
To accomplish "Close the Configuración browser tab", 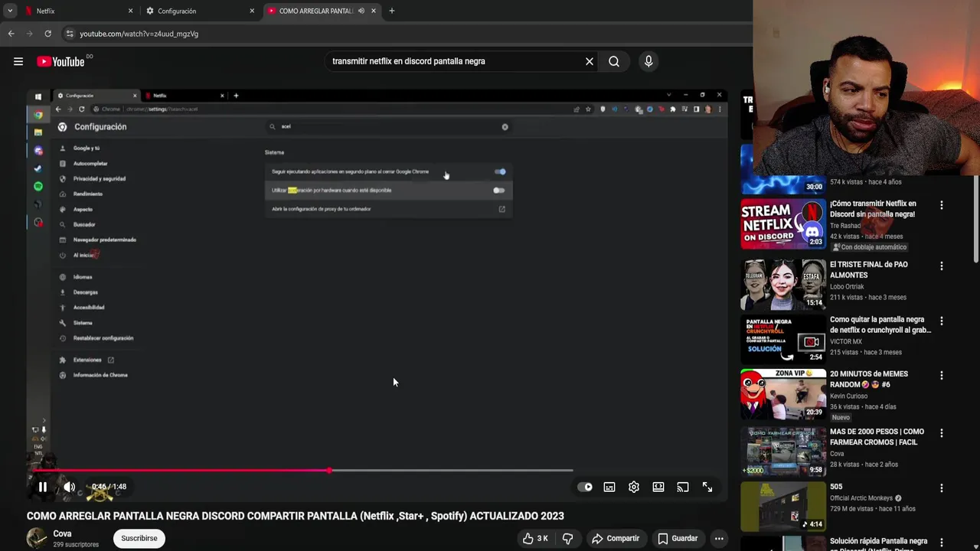I will 252,11.
